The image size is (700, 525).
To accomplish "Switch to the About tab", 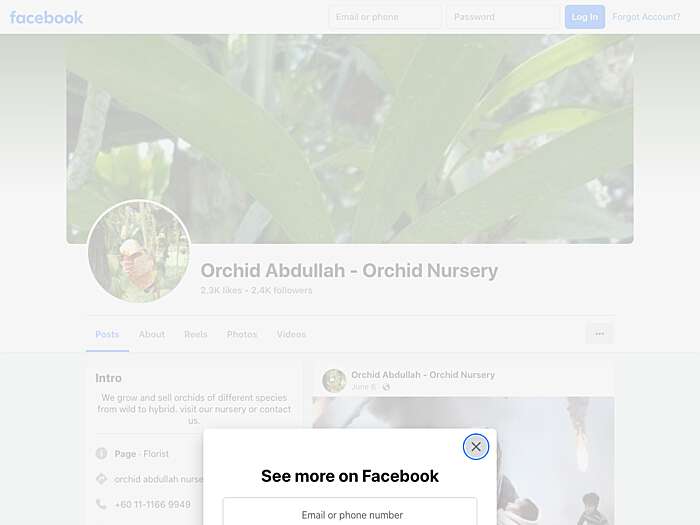I will [152, 334].
